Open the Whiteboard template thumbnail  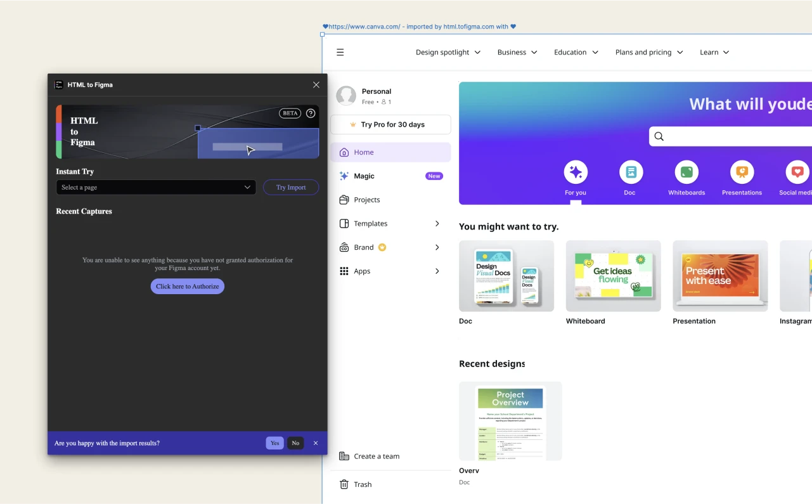pyautogui.click(x=614, y=276)
